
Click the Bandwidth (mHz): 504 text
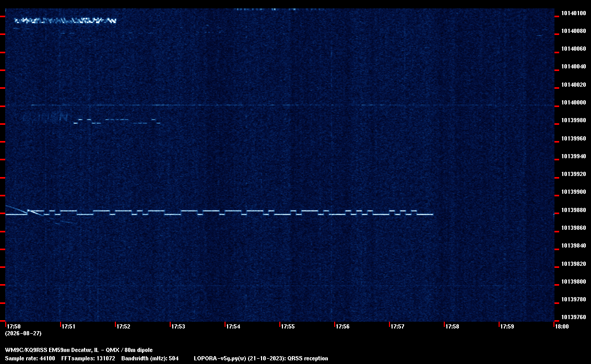coord(150,358)
